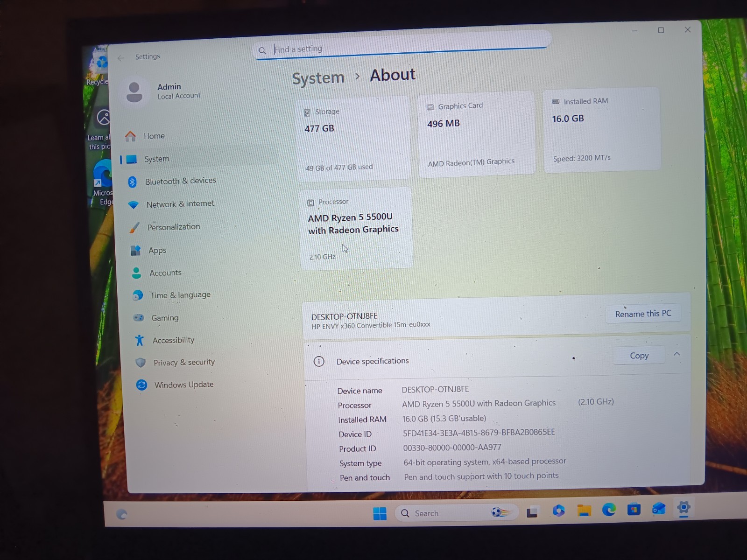Click the Gaming controller icon
This screenshot has height=560, width=747.
139,318
